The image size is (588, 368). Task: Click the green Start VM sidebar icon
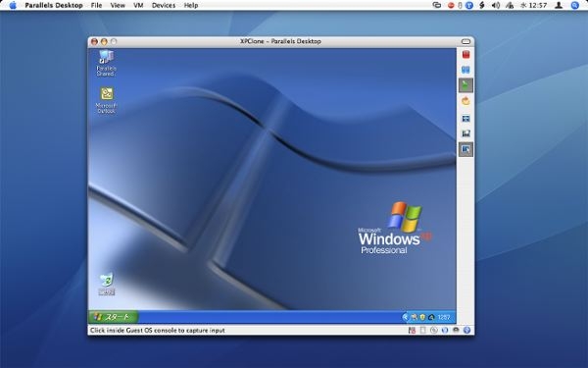(465, 85)
